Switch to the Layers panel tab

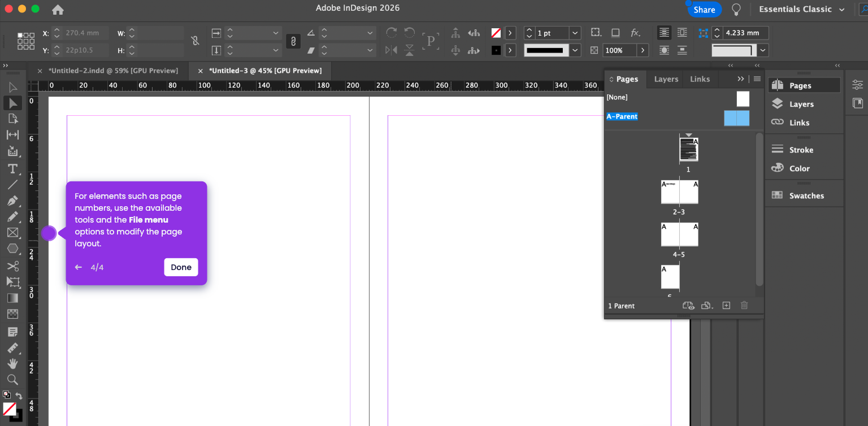(x=666, y=79)
